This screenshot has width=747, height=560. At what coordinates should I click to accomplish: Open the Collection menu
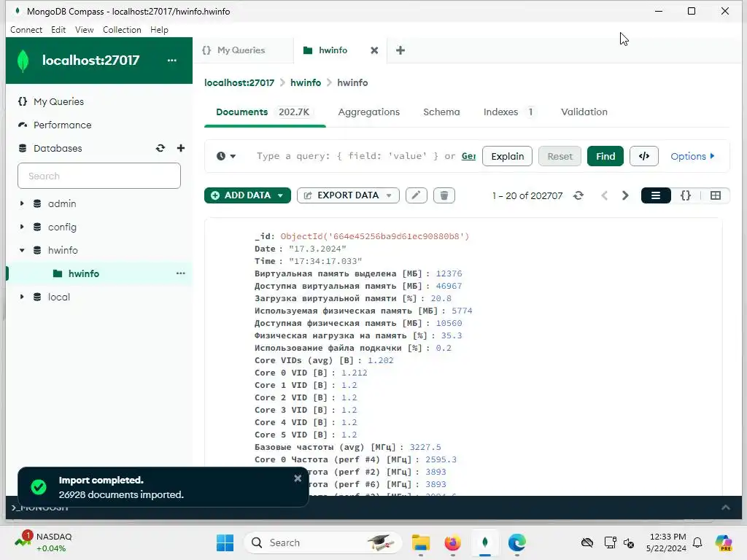click(122, 29)
